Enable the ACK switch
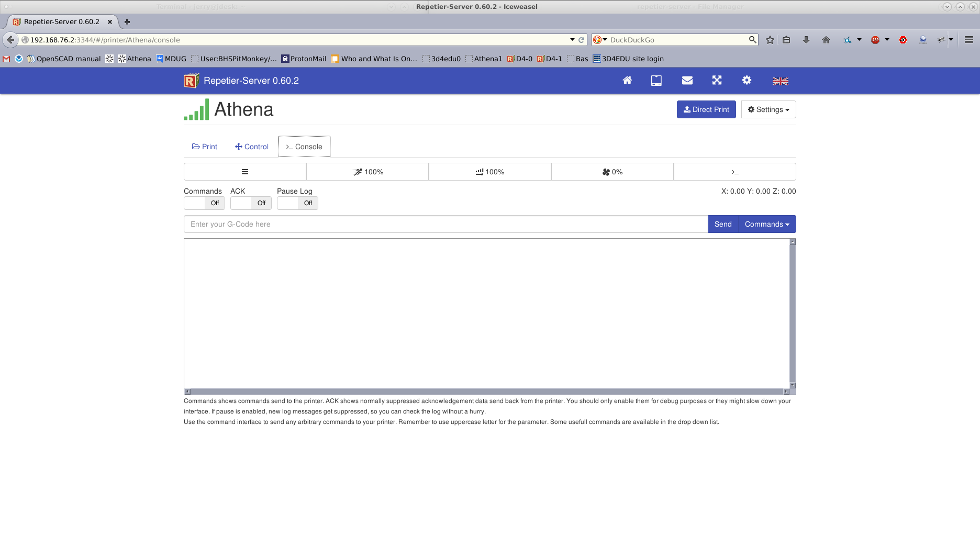The height and width of the screenshot is (548, 980). [x=251, y=203]
